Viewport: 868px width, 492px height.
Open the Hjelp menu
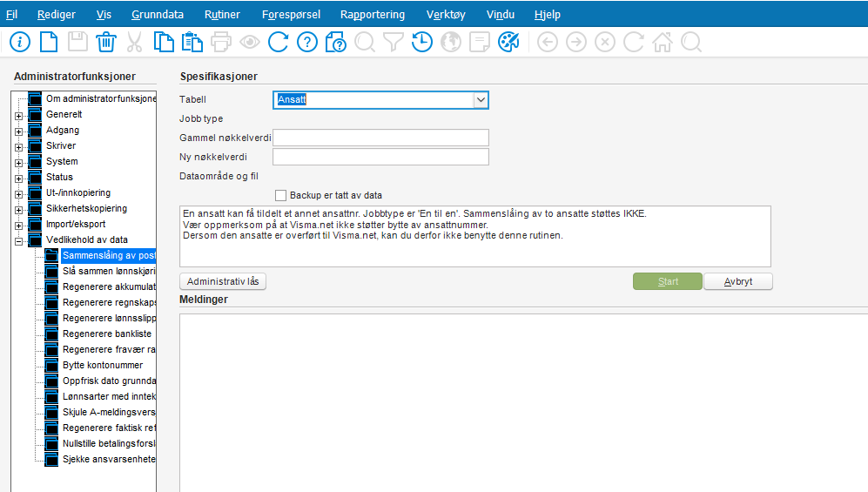click(547, 15)
